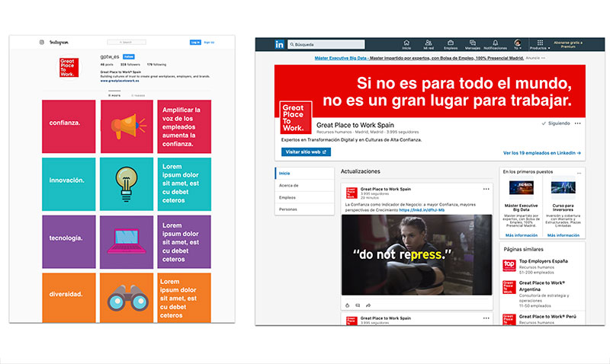Open the megaphone illustration Instagram post
The image size is (610, 364).
click(x=127, y=126)
